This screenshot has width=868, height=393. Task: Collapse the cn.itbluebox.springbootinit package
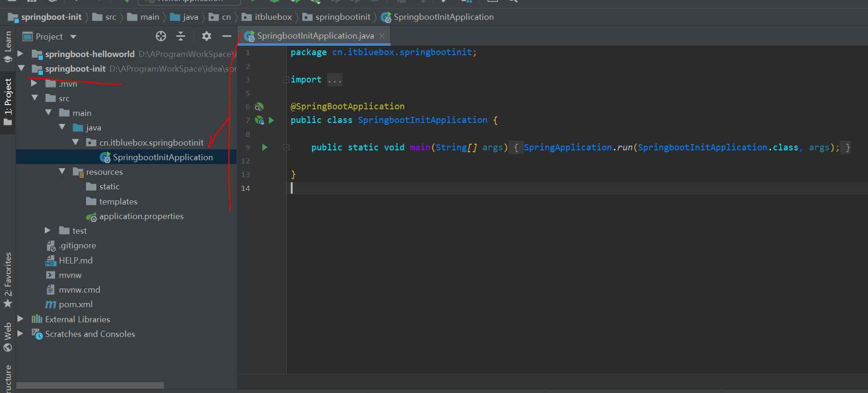point(76,141)
